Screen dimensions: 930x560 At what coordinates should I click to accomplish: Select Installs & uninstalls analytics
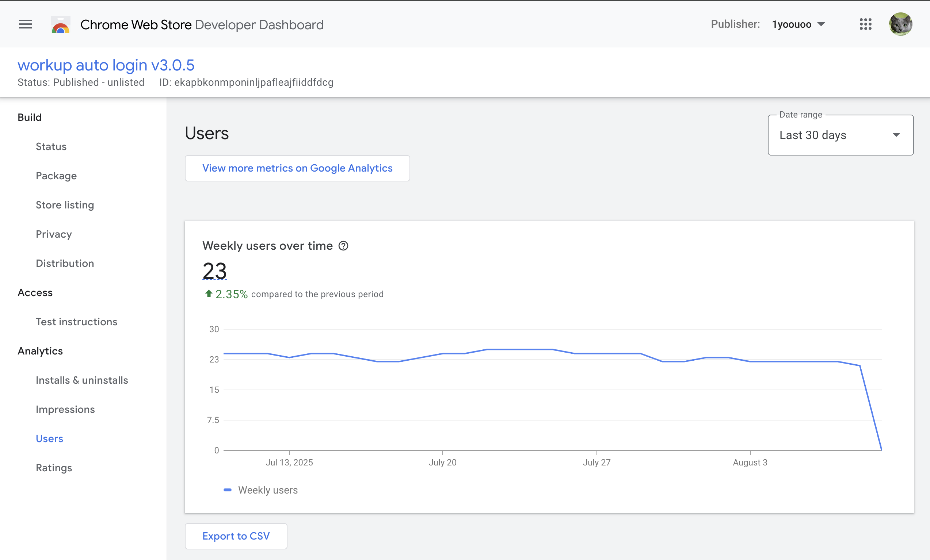[x=82, y=380]
